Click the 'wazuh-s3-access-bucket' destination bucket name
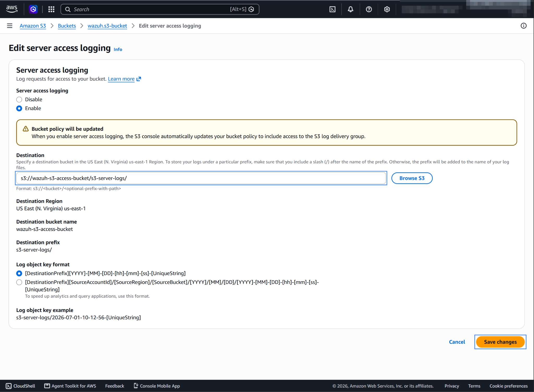This screenshot has height=392, width=534. click(x=45, y=229)
